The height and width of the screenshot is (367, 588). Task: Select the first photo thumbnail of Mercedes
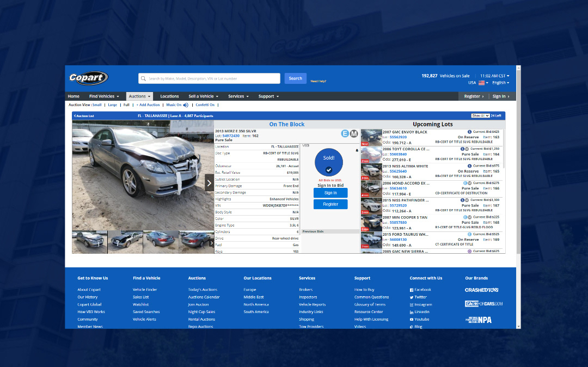click(90, 242)
